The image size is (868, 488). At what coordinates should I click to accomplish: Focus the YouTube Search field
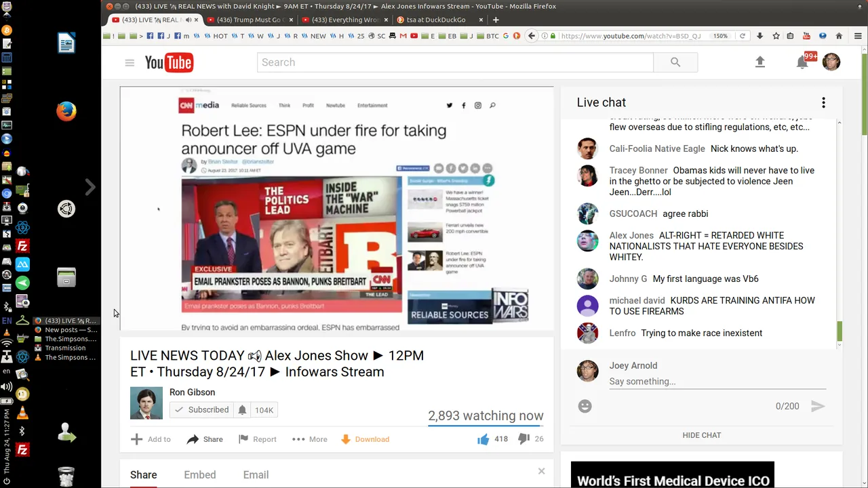[455, 62]
